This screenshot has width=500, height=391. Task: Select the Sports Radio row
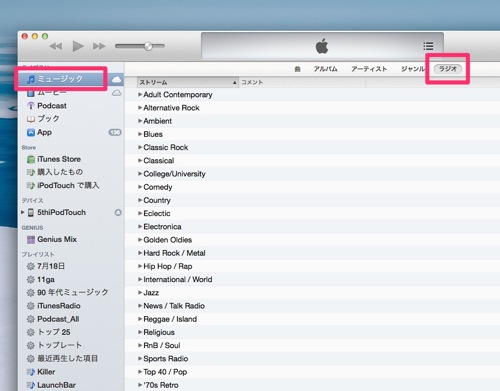pyautogui.click(x=312, y=359)
